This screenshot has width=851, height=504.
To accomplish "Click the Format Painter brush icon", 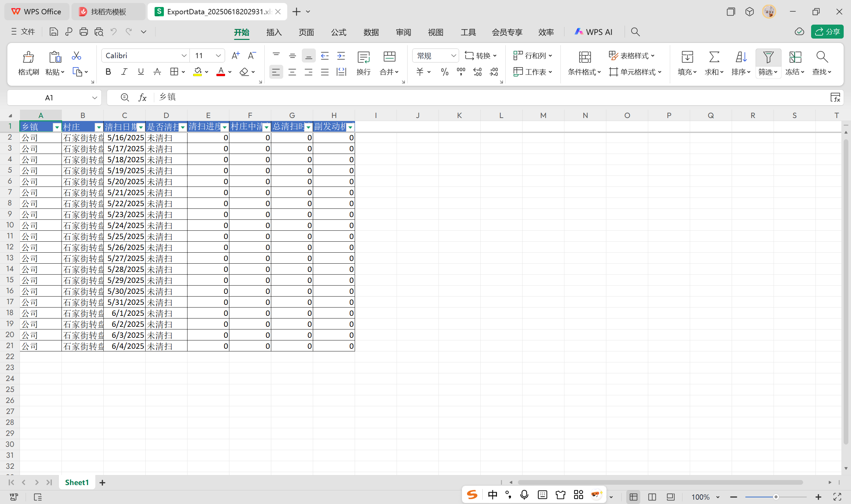I will click(x=28, y=57).
